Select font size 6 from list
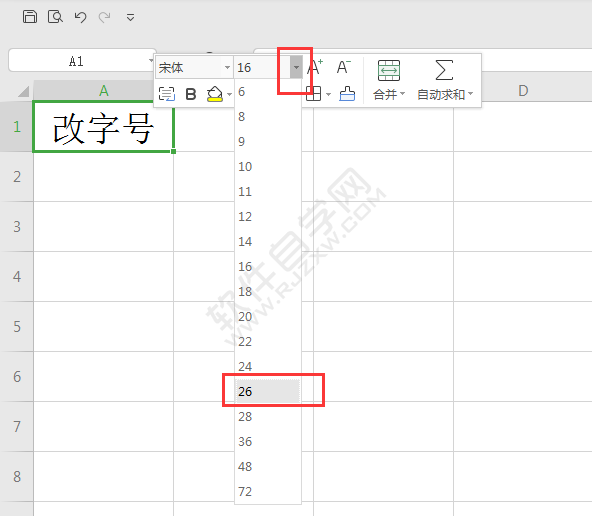The width and height of the screenshot is (592, 516). (268, 92)
